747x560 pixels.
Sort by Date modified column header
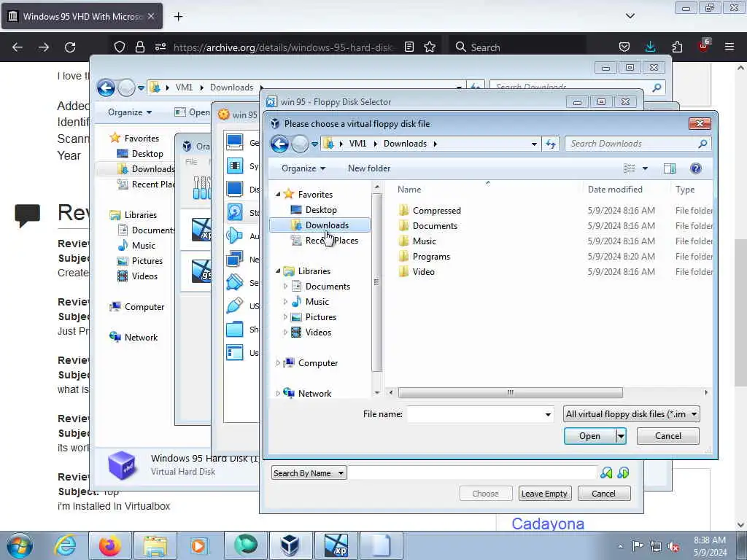[615, 190]
